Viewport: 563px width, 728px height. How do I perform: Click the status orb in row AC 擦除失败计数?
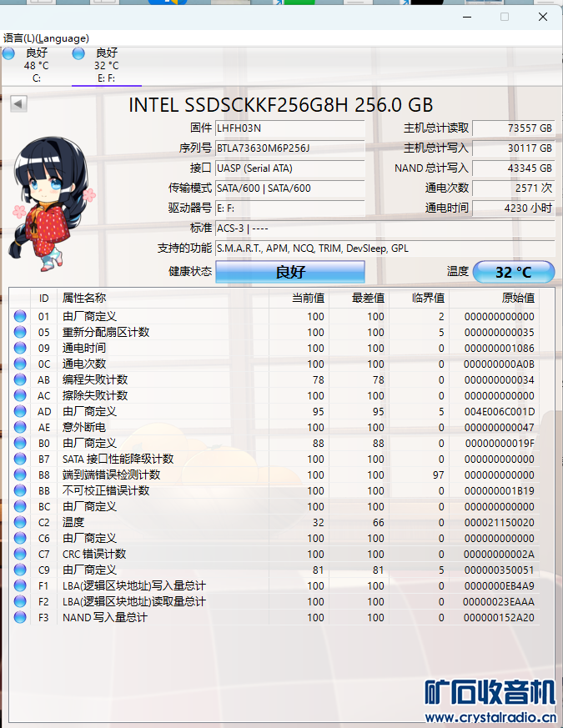pyautogui.click(x=20, y=395)
